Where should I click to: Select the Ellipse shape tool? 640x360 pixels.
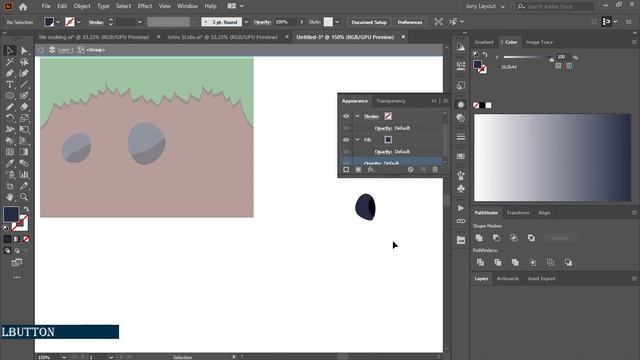tap(10, 96)
